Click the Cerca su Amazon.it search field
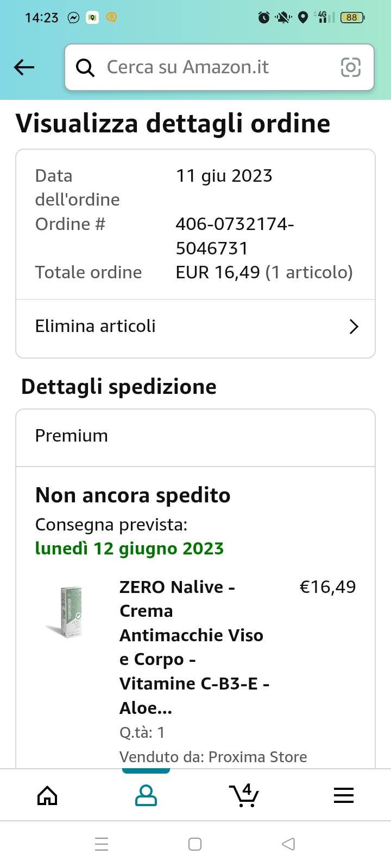This screenshot has width=391, height=868. tap(219, 67)
